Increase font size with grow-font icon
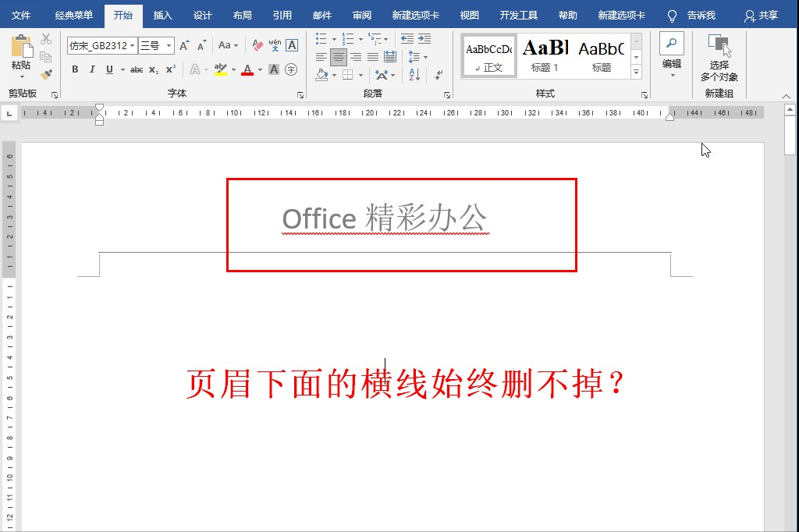This screenshot has width=799, height=532. (184, 45)
